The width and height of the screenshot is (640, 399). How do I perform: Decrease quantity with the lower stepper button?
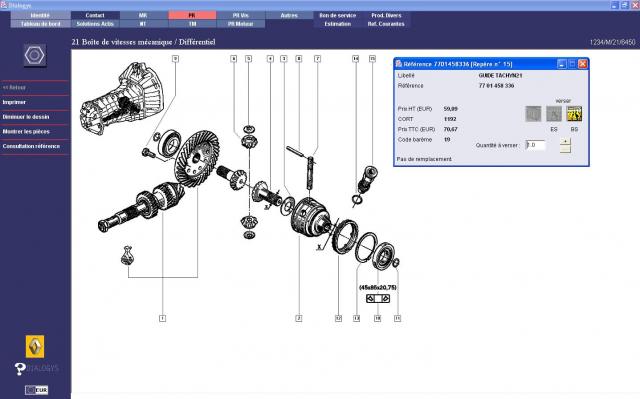point(565,149)
